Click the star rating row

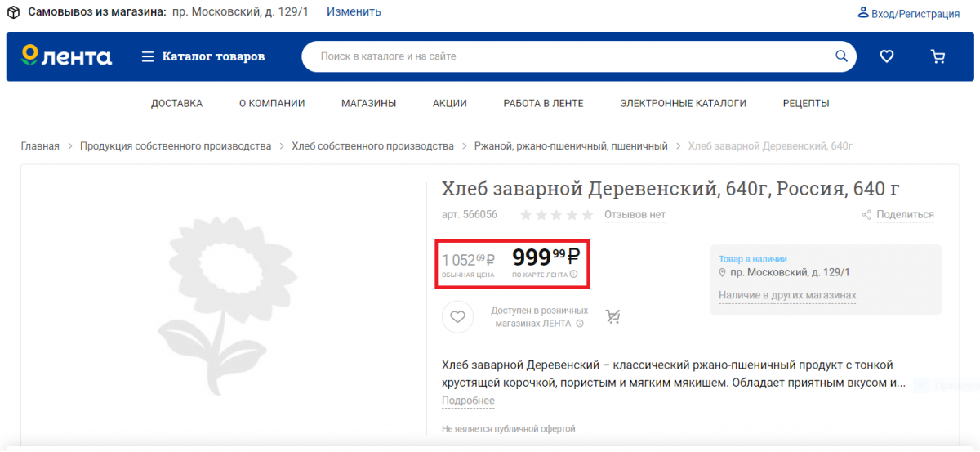[x=557, y=215]
